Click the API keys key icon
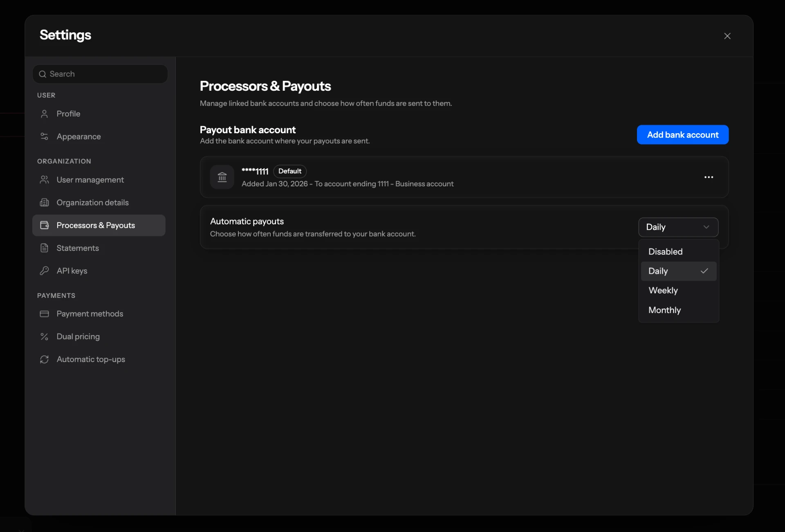 tap(44, 270)
